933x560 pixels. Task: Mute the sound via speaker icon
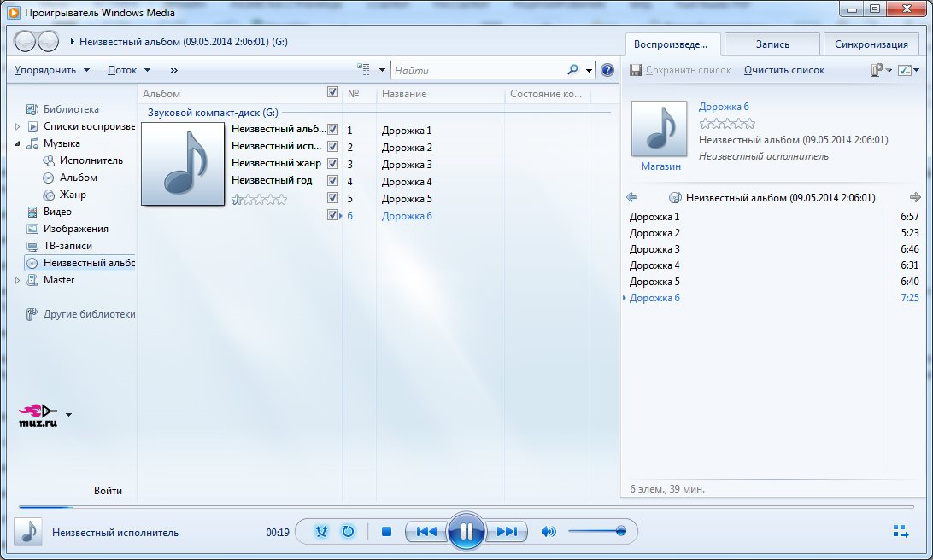549,532
